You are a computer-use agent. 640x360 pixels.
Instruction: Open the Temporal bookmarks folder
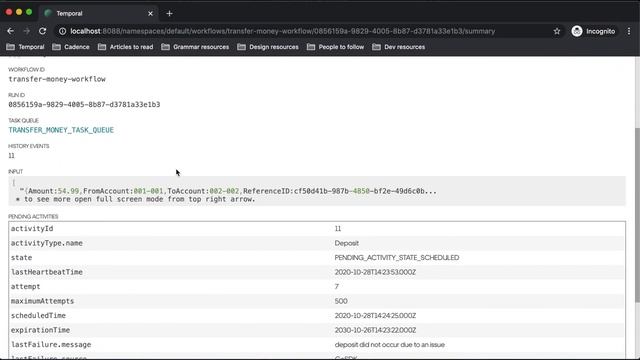pyautogui.click(x=25, y=47)
